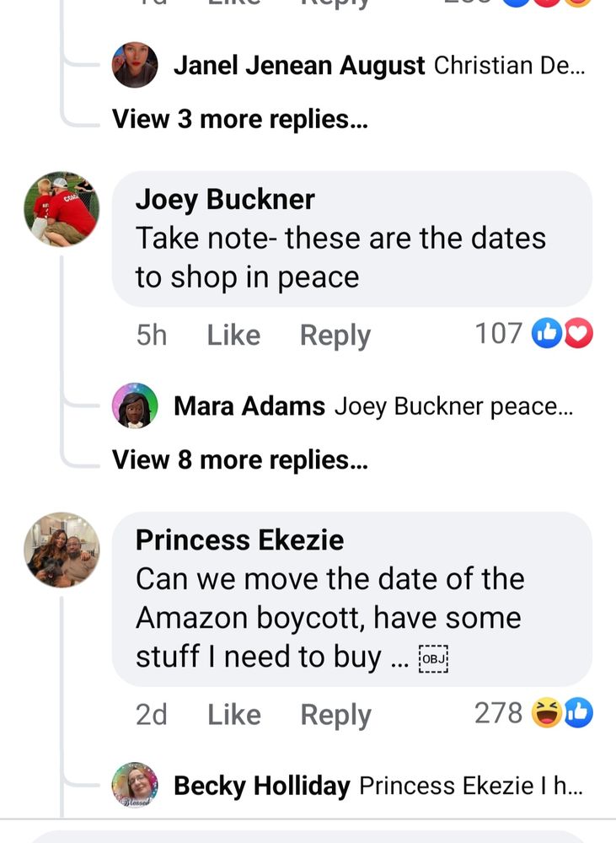Open the heart reaction on Joey Buckner's comment

pos(579,335)
